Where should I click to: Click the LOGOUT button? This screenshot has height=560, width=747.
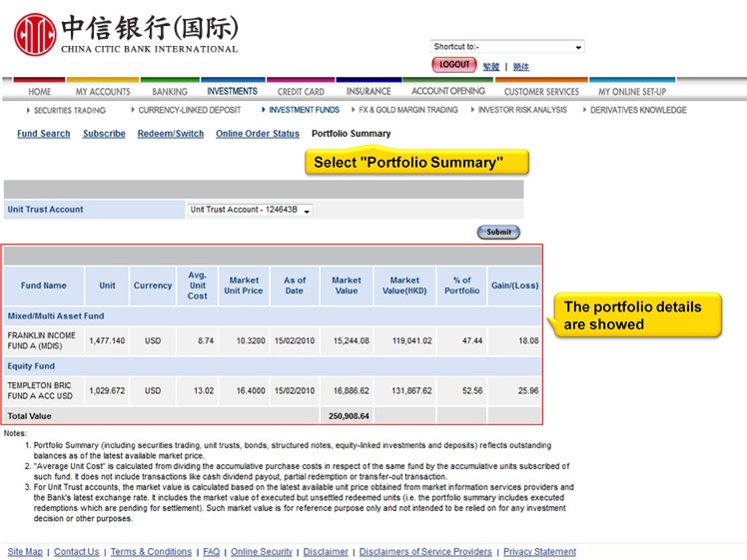point(454,65)
